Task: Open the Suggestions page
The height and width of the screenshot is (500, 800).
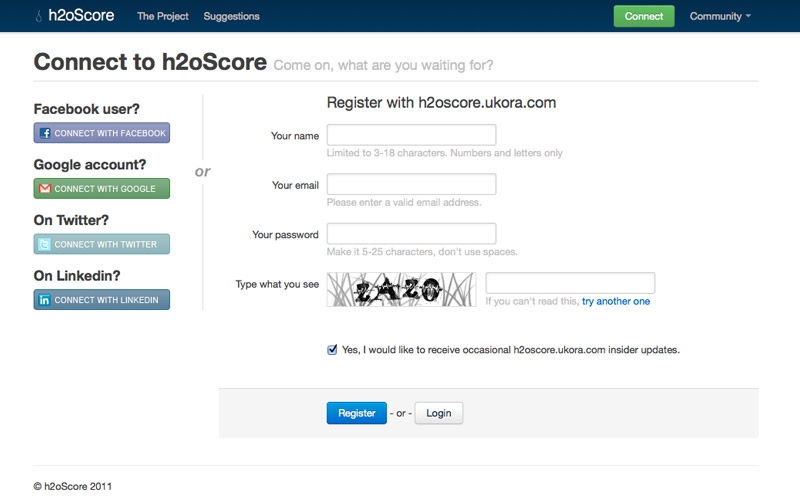Action: (232, 16)
